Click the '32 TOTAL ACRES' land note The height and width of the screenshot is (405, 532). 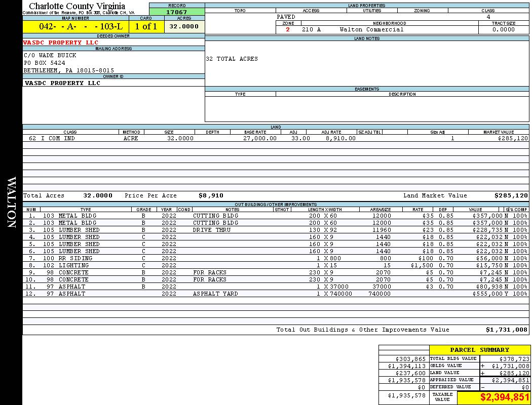[x=232, y=59]
